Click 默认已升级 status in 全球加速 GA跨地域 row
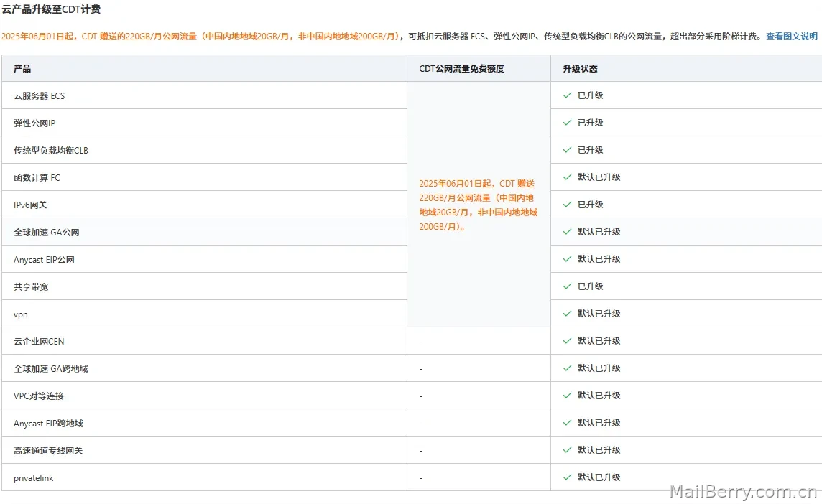Image resolution: width=822 pixels, height=504 pixels. 599,368
